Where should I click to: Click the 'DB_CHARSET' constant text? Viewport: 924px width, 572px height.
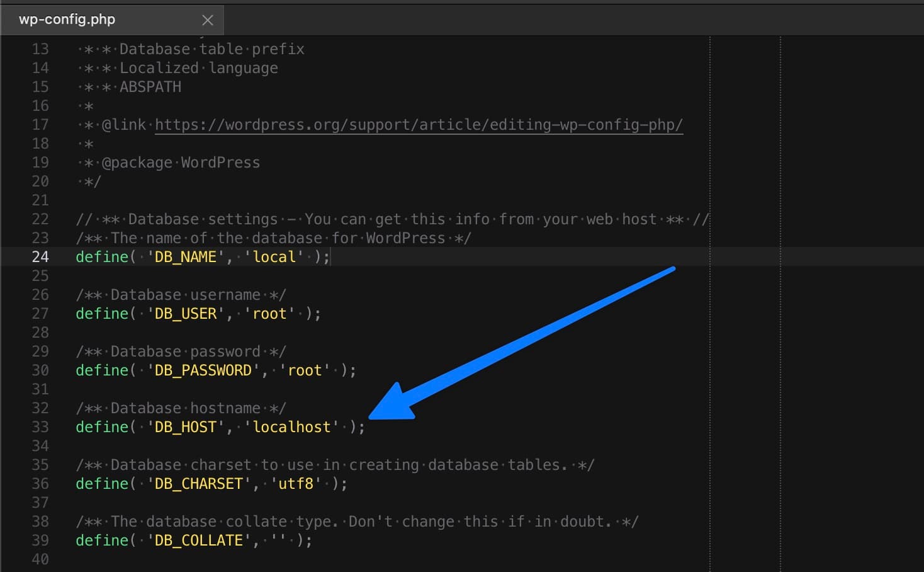coord(198,484)
